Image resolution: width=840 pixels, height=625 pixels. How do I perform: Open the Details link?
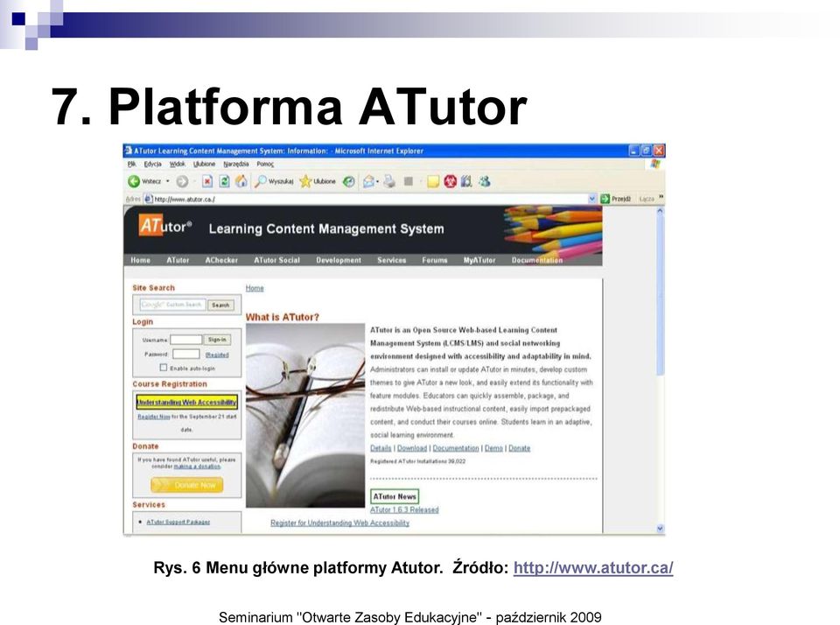point(381,448)
